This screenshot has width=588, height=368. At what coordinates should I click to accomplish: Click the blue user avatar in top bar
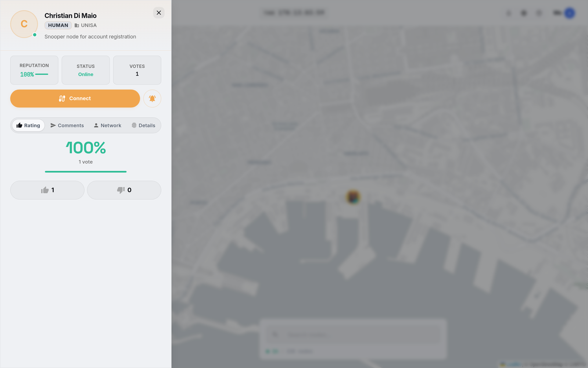coord(570,13)
